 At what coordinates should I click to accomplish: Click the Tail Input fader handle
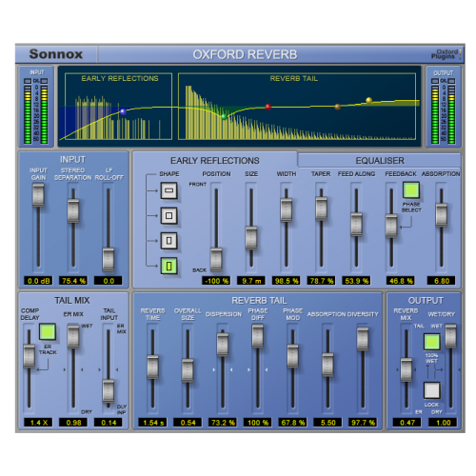pyautogui.click(x=109, y=391)
